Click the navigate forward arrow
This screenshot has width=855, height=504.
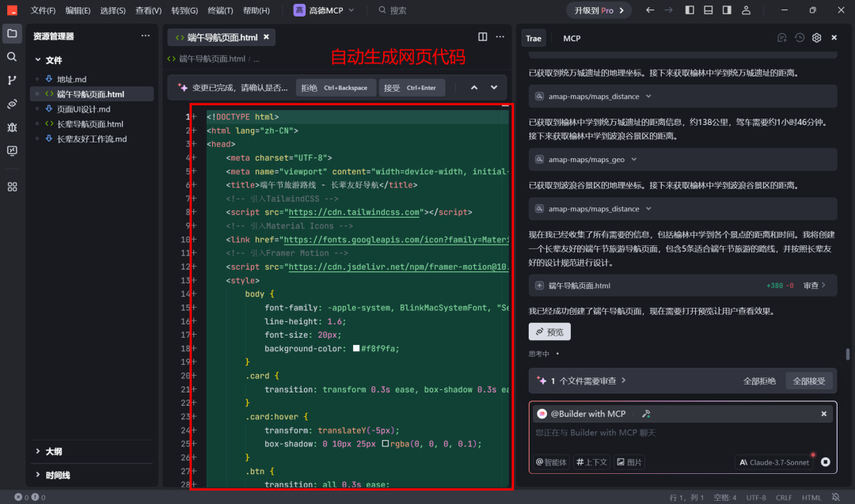668,10
